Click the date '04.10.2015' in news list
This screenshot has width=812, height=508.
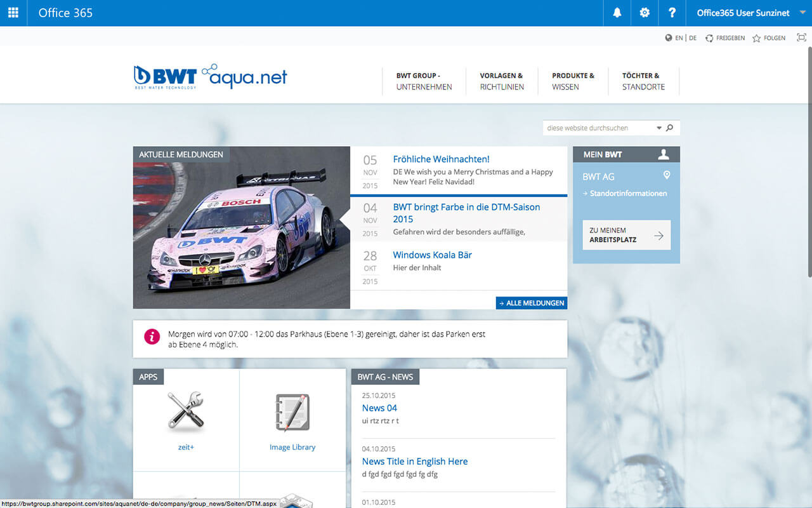[379, 449]
